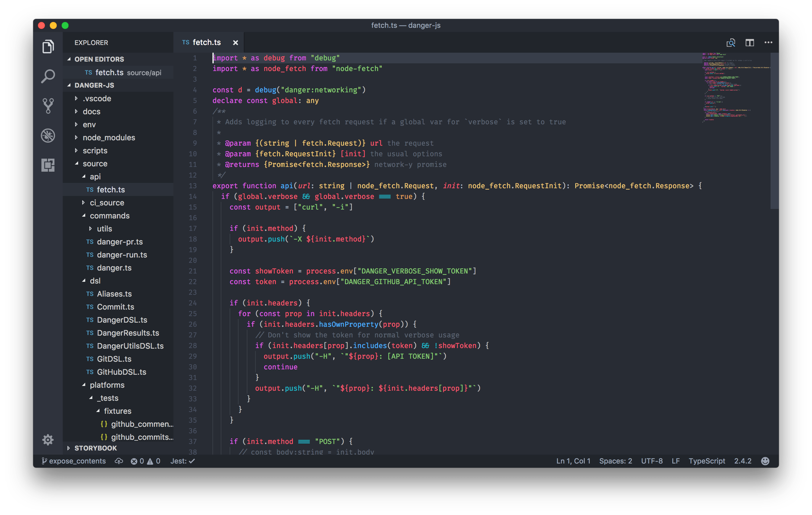Open the find-in-file magnifier icon above the editor
This screenshot has width=812, height=515.
731,43
